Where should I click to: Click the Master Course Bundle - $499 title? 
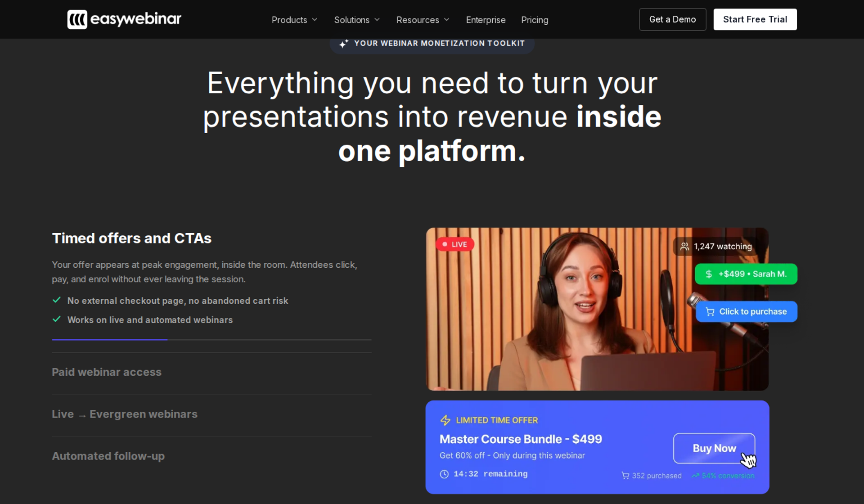tap(521, 439)
